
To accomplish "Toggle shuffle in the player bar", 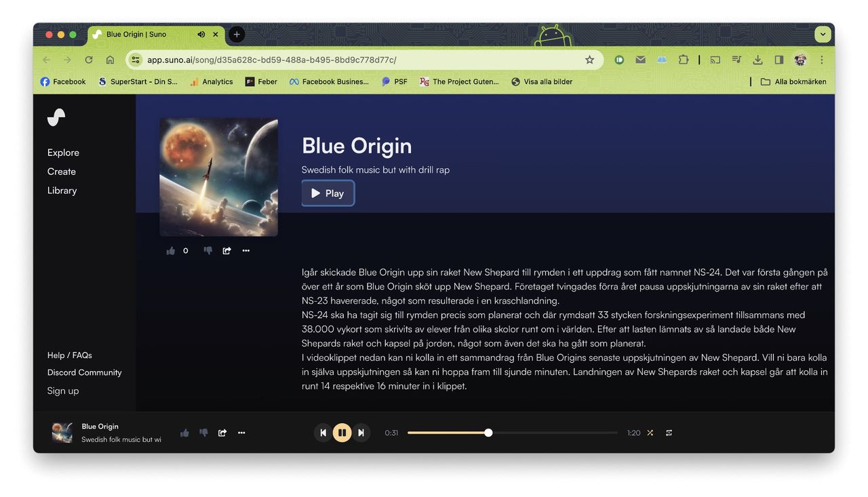I will pos(650,433).
